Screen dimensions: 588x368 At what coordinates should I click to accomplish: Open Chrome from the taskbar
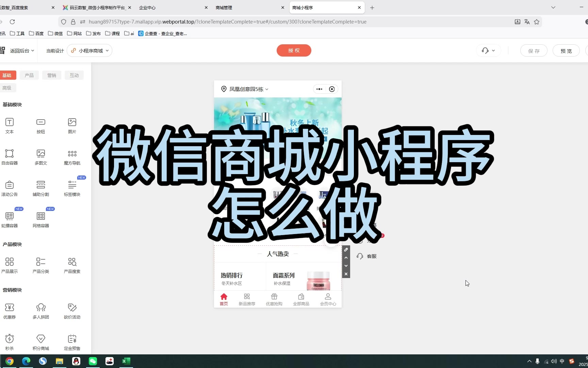pyautogui.click(x=10, y=361)
